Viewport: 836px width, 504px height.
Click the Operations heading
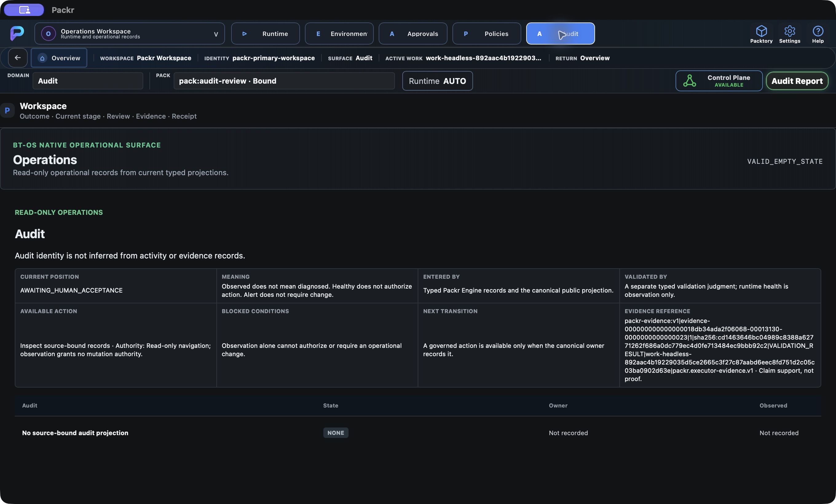[x=45, y=160]
